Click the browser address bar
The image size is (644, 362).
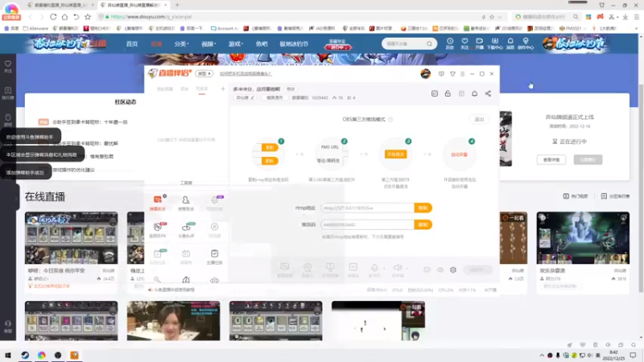point(287,17)
